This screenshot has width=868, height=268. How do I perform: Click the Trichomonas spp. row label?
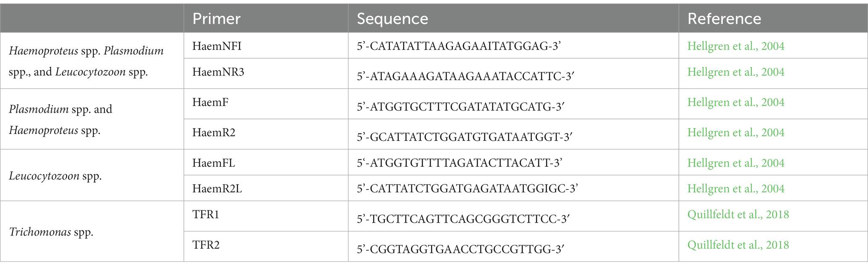click(x=51, y=232)
